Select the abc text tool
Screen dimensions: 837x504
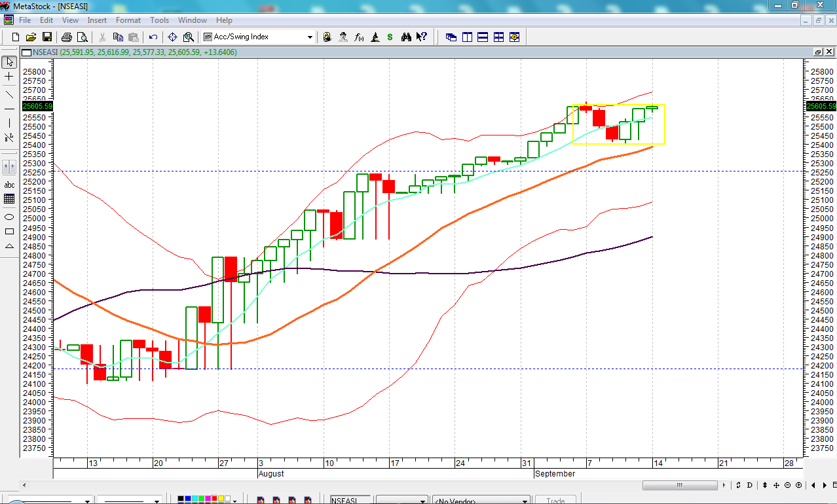9,185
